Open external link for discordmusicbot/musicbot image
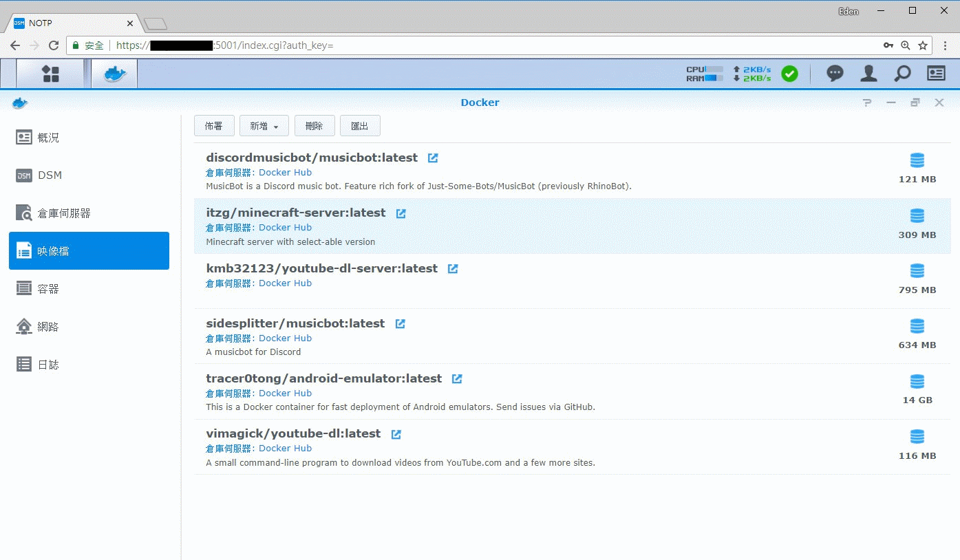 [433, 158]
